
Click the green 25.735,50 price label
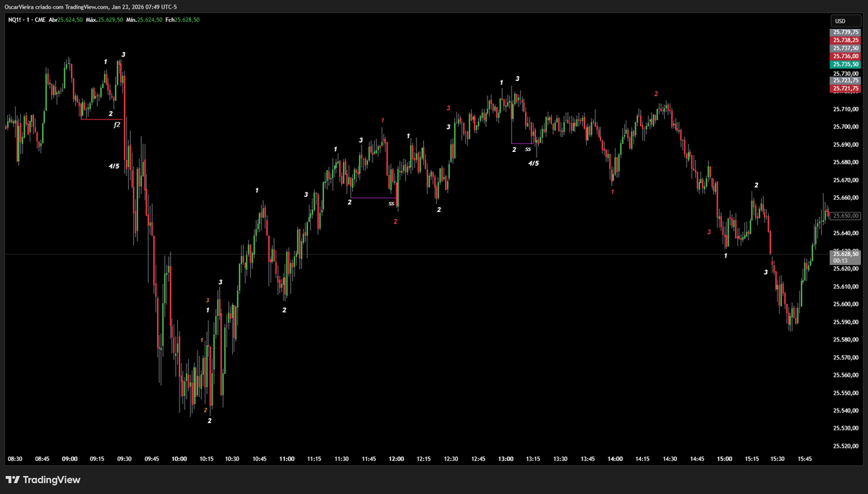tap(845, 64)
